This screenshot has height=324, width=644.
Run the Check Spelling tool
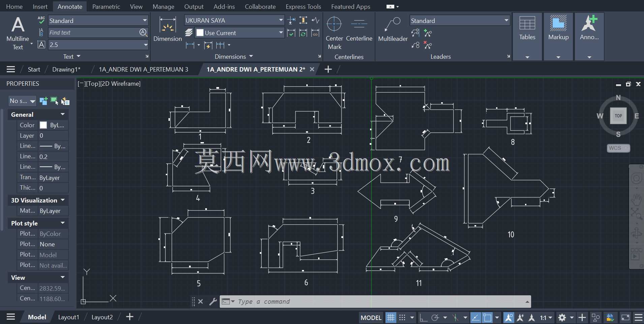[x=41, y=20]
